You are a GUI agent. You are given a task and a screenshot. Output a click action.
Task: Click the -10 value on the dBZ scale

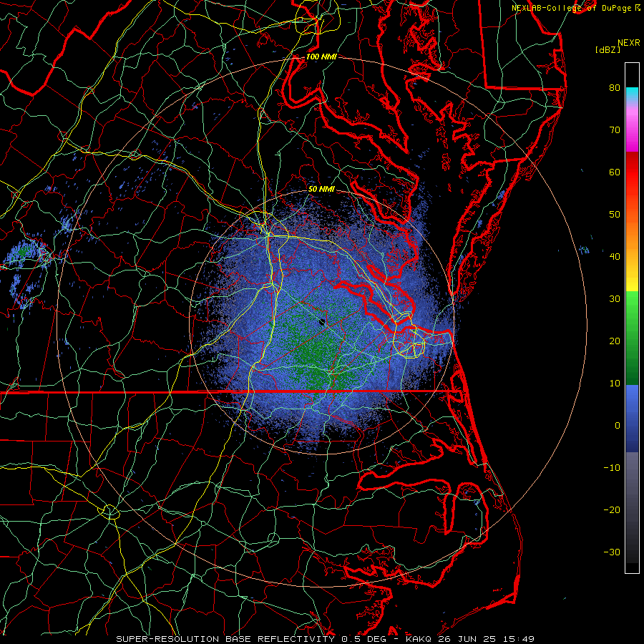tap(612, 468)
